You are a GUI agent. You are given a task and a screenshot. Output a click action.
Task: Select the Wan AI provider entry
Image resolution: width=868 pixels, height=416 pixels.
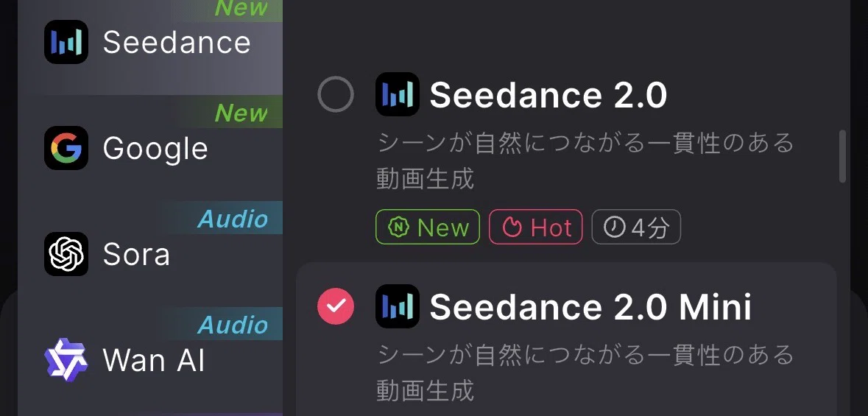coord(150,360)
